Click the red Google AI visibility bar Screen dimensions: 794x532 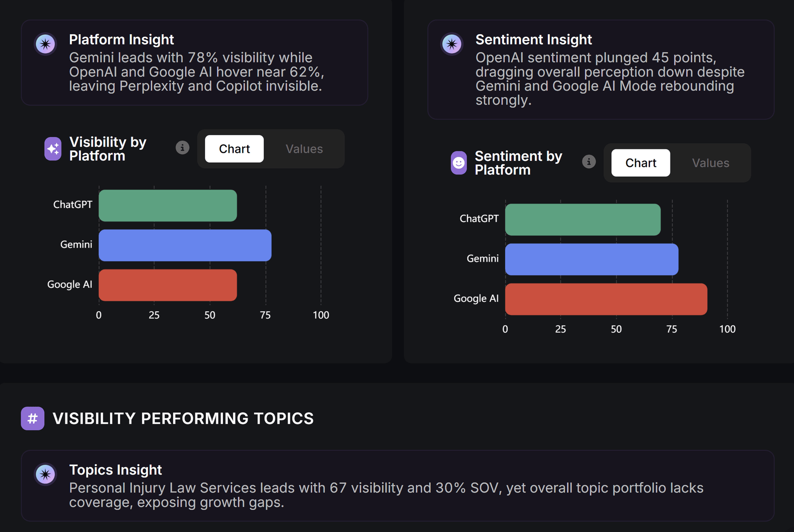168,285
